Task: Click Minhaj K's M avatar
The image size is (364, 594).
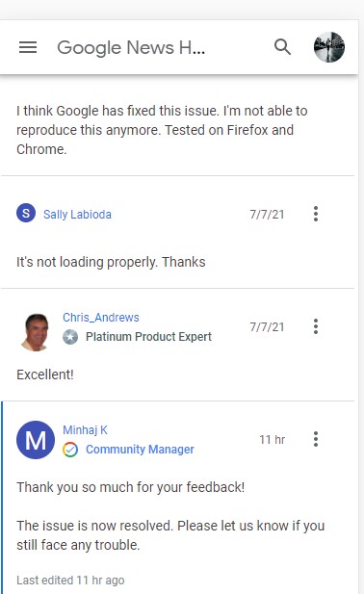Action: click(36, 440)
